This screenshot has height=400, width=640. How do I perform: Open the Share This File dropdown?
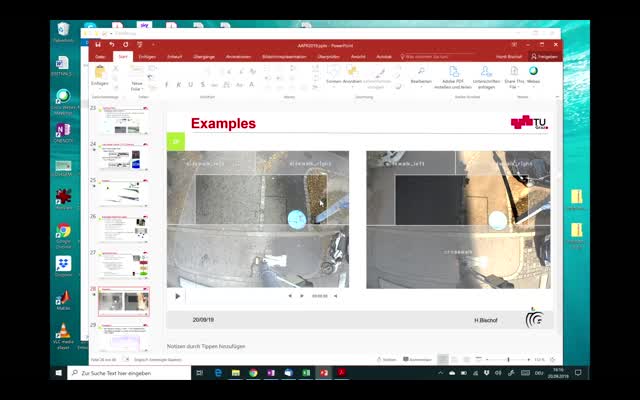pos(514,78)
